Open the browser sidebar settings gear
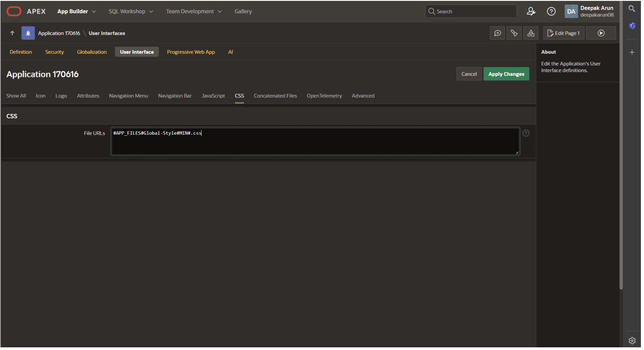The height and width of the screenshot is (350, 644). 632,341
